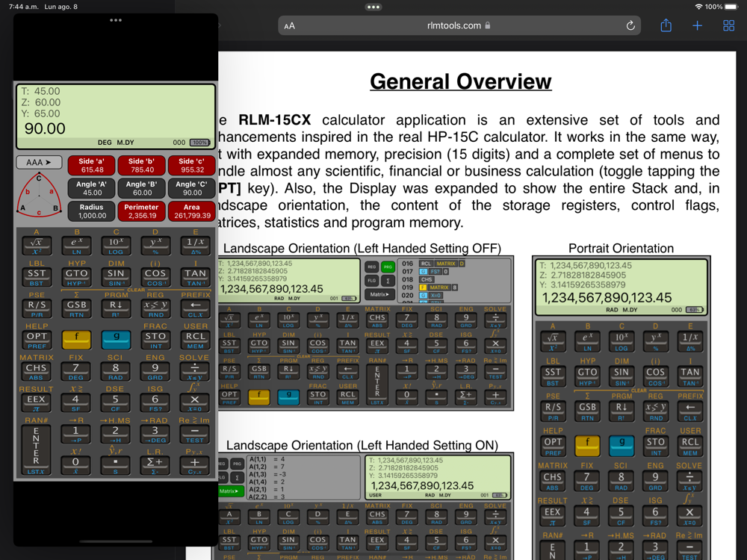Tap the 10^x key on calculator
This screenshot has height=560, width=747.
[116, 245]
